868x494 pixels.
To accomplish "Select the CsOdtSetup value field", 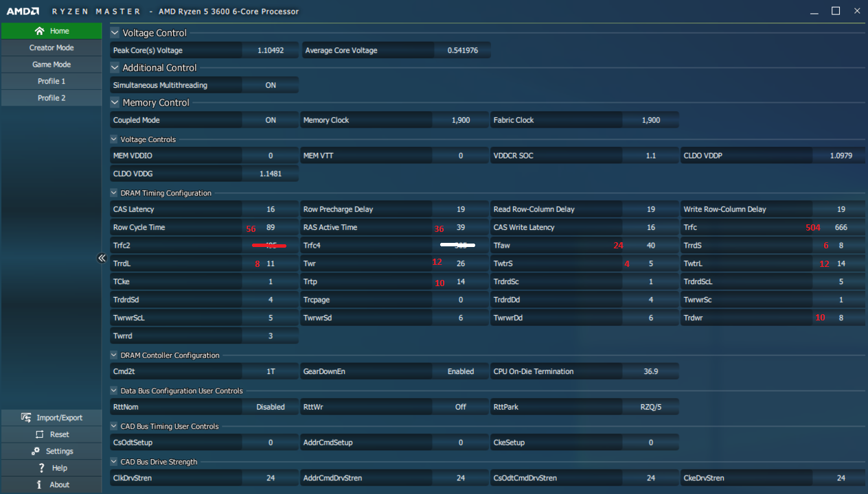I will [x=271, y=443].
